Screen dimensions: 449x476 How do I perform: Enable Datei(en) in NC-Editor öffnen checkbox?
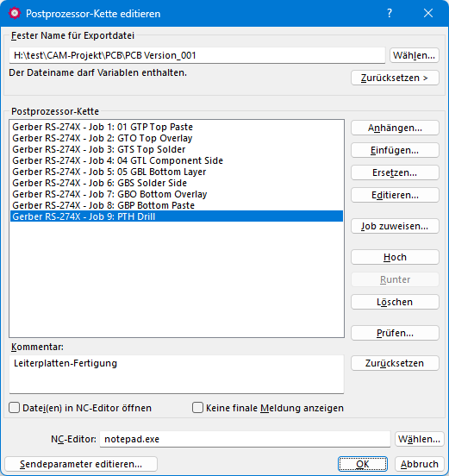coord(15,408)
